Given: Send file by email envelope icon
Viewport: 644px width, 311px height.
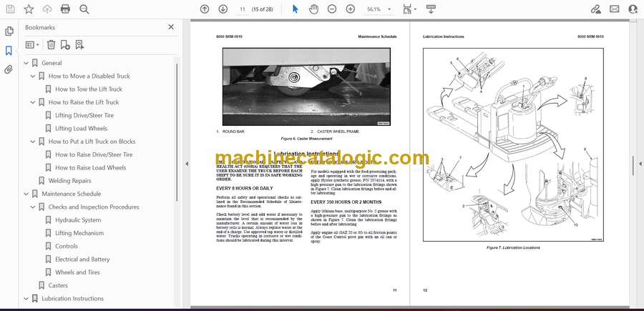Looking at the screenshot, I should 615,9.
